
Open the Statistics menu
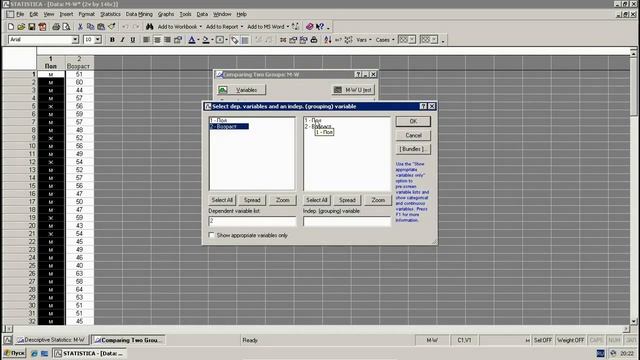pos(110,14)
